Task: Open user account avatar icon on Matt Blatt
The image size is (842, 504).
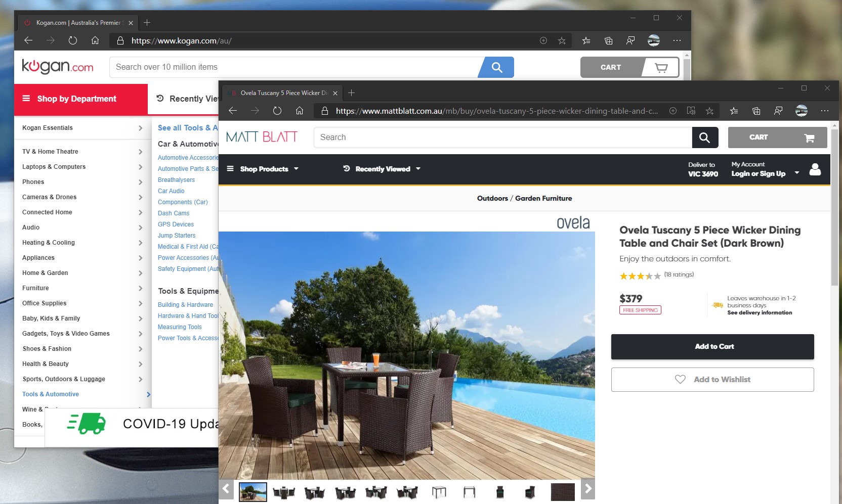Action: point(815,169)
